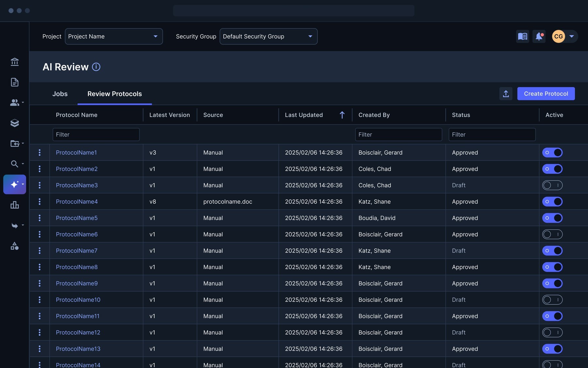Open the notifications bell
The image size is (588, 368).
539,36
